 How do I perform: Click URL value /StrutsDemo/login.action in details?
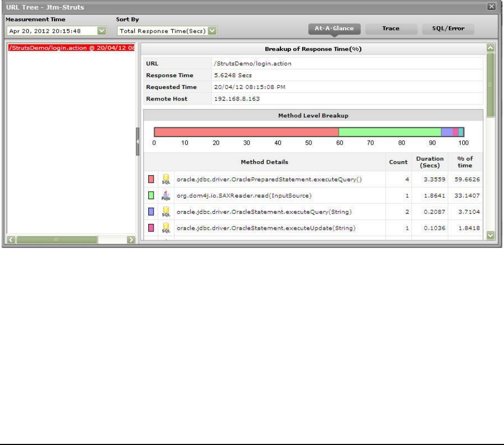(x=253, y=63)
